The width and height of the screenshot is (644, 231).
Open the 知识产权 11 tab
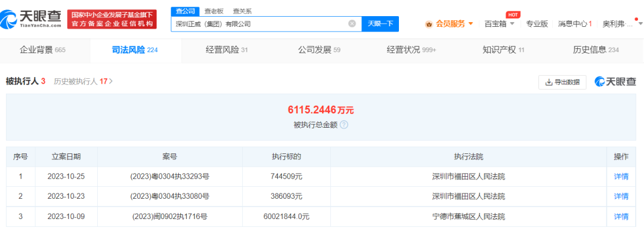(x=503, y=50)
